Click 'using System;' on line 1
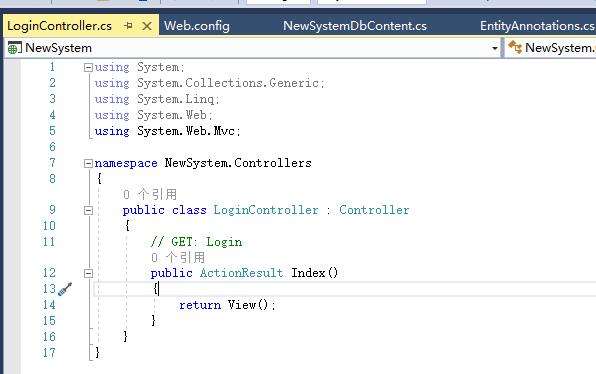596x374 pixels. pyautogui.click(x=139, y=67)
